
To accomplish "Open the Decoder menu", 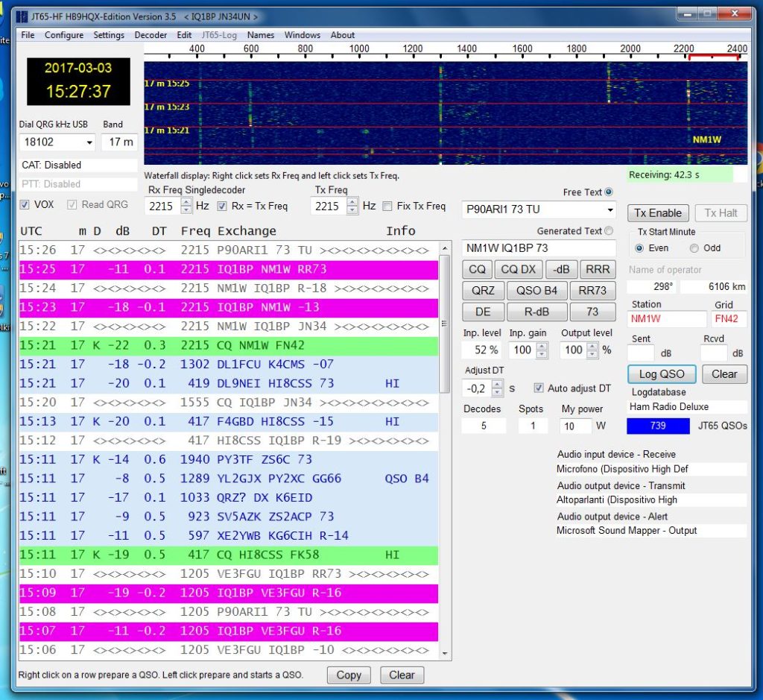I will 151,35.
